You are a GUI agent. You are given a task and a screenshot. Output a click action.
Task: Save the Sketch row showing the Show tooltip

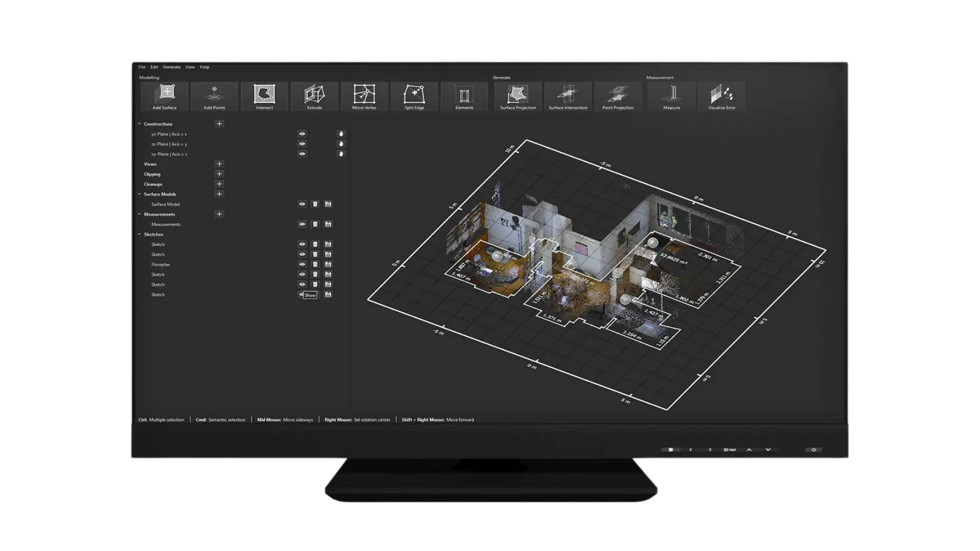point(328,294)
